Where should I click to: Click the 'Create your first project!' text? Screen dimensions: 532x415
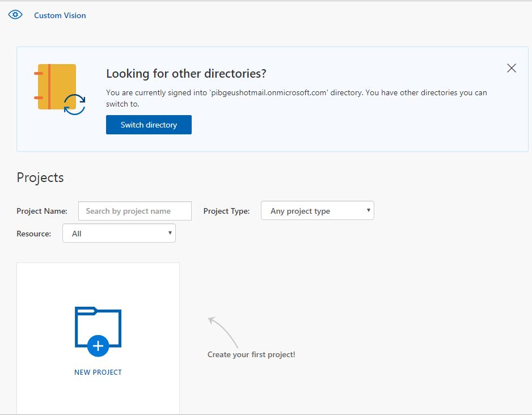pyautogui.click(x=251, y=355)
